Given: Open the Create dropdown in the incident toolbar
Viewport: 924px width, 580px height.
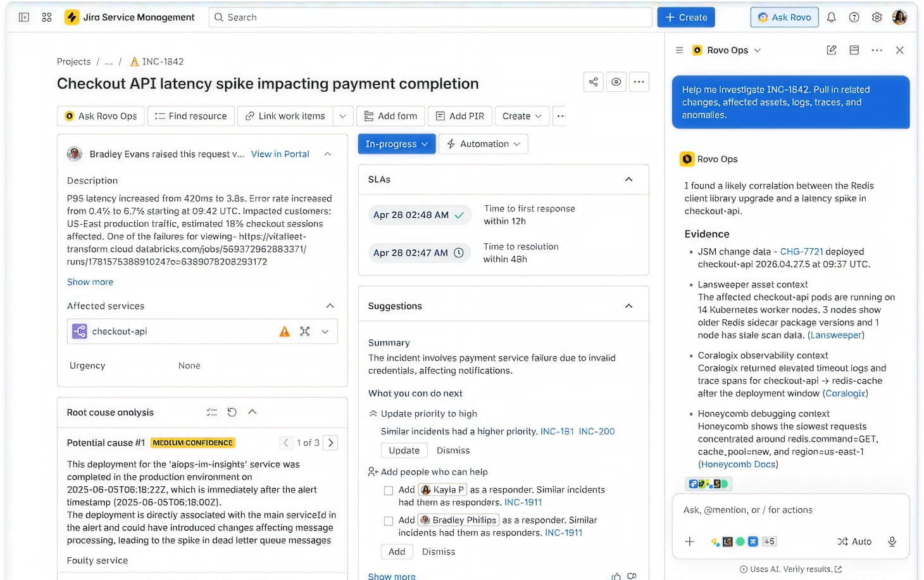Looking at the screenshot, I should [x=522, y=116].
